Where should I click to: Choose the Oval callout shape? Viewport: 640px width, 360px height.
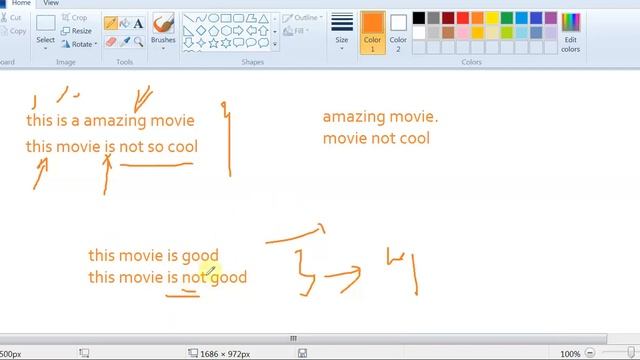coord(251,42)
